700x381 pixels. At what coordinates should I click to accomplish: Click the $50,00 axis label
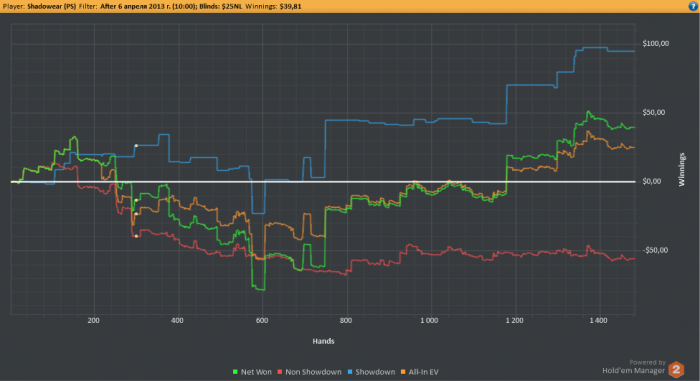pyautogui.click(x=654, y=112)
